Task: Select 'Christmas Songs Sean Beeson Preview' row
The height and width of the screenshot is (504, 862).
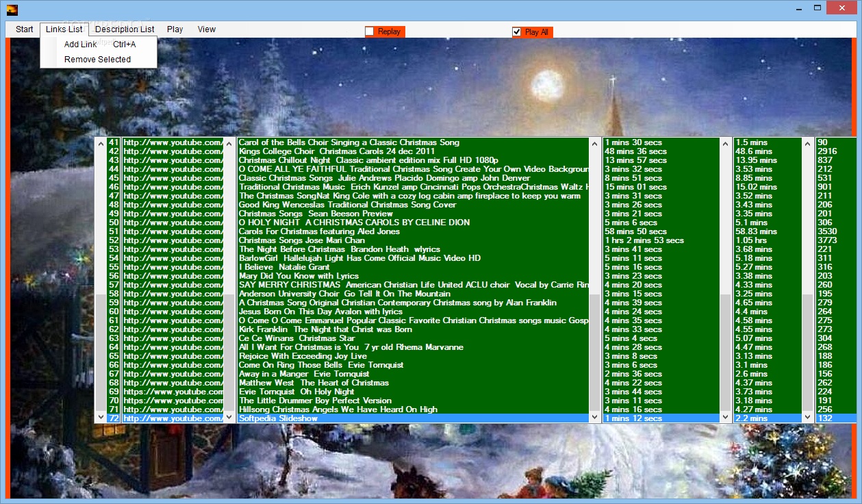Action: (413, 214)
